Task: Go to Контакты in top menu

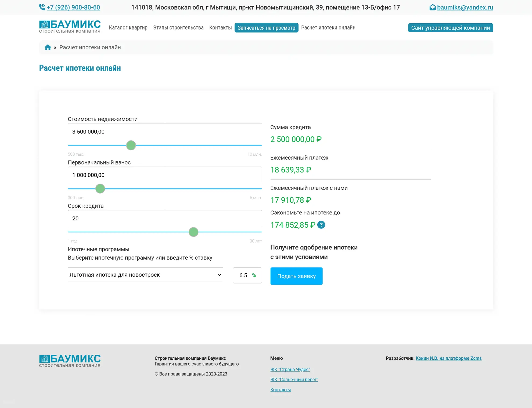Action: (220, 28)
